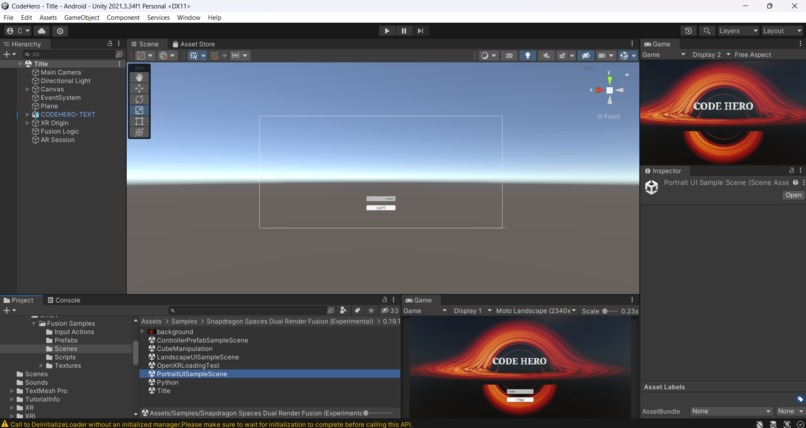806x428 pixels.
Task: Select the Hand (view) tool in Scene overlay
Action: 139,78
